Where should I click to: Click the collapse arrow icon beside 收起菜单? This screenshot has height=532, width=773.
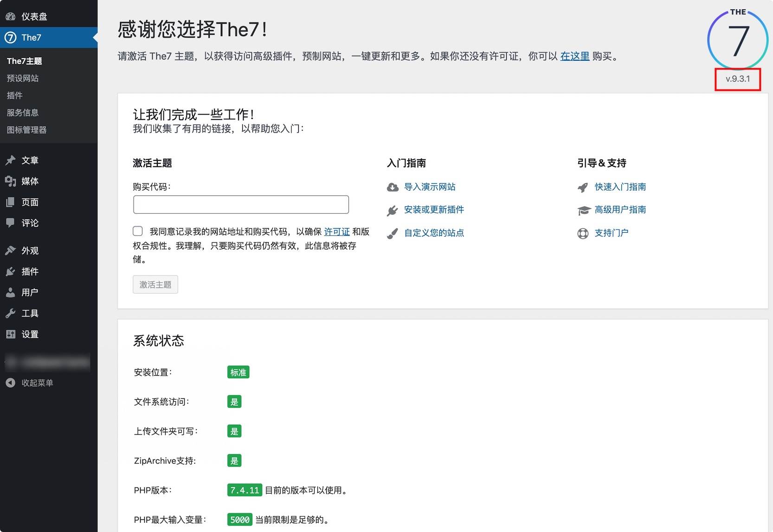tap(10, 383)
